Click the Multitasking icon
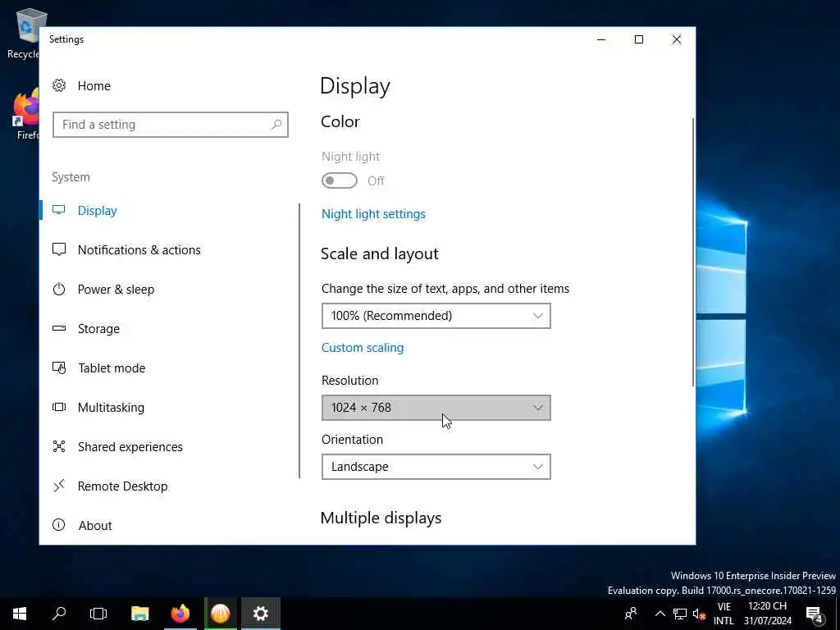840x630 pixels. click(x=59, y=407)
